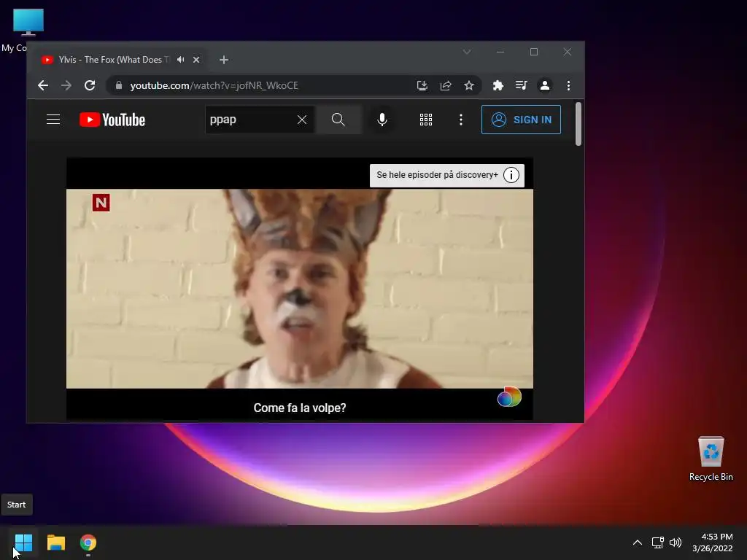
Task: Maximize the Chrome window
Action: coord(534,52)
